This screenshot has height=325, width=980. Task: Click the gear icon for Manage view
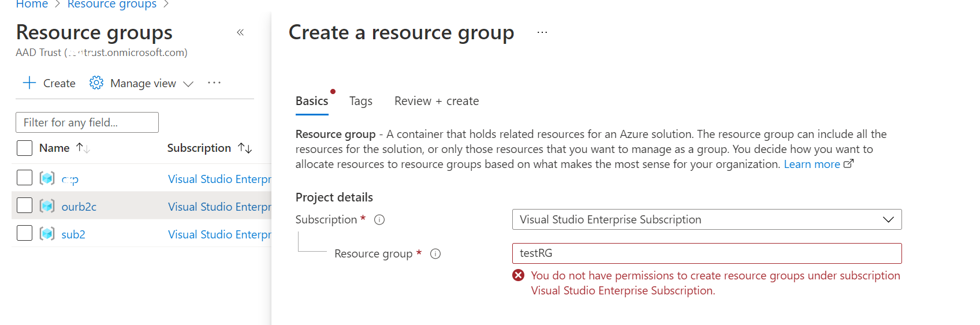(x=96, y=83)
